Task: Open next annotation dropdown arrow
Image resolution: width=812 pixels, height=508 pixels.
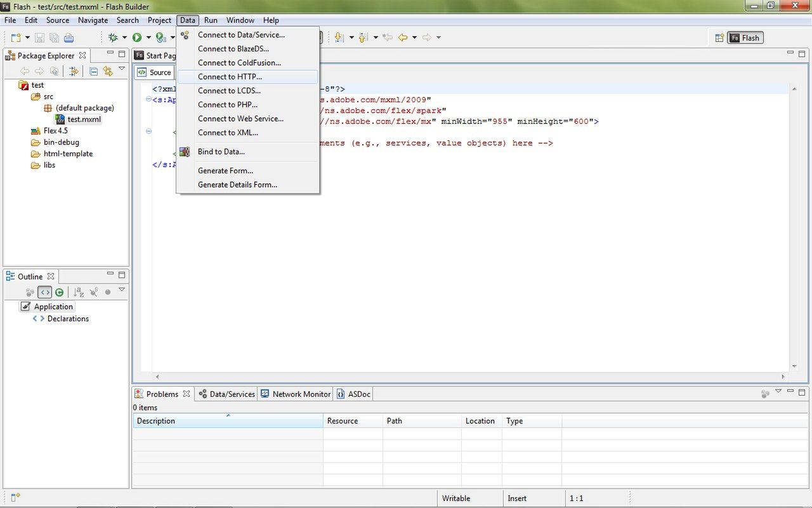Action: coord(351,37)
